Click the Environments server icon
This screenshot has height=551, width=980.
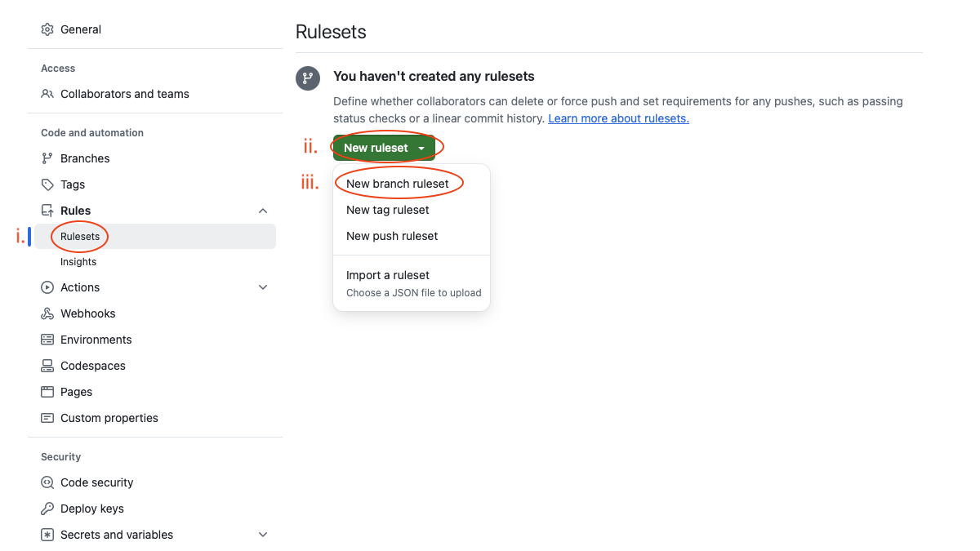(47, 340)
